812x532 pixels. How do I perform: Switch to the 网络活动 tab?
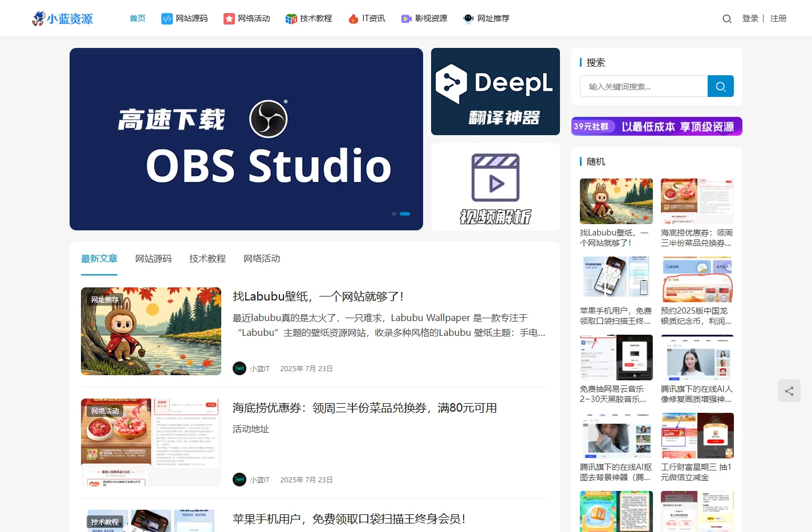[262, 259]
